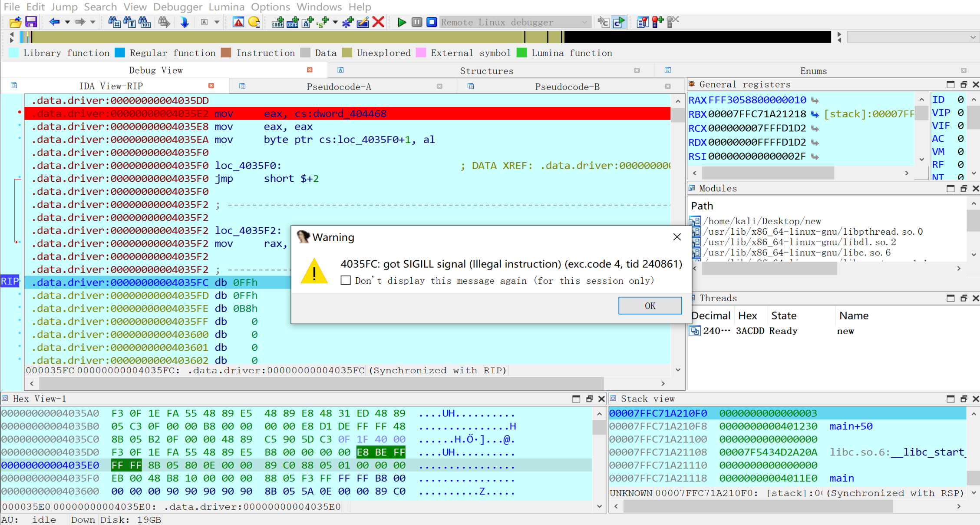
Task: Click the pencil edit toolbar icon
Action: 363,22
